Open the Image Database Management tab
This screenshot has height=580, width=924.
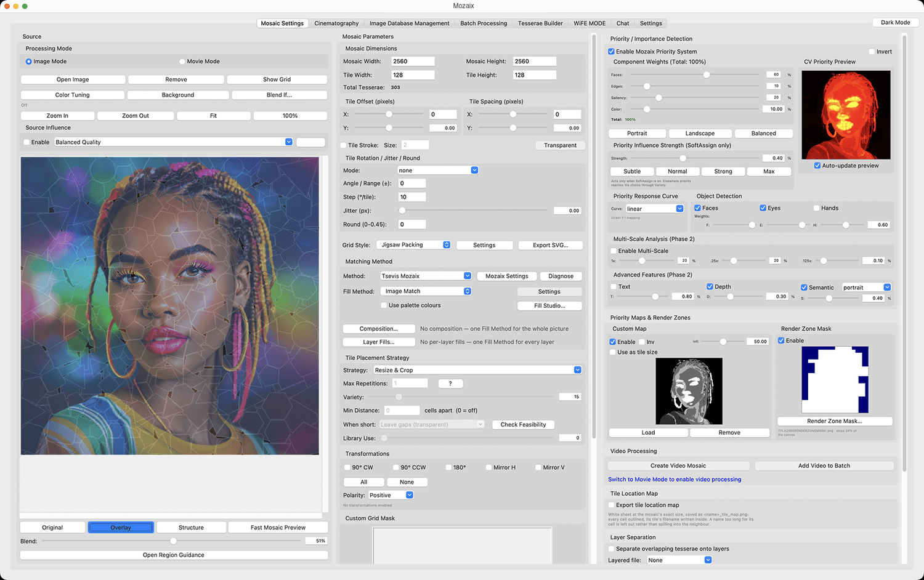click(x=409, y=23)
